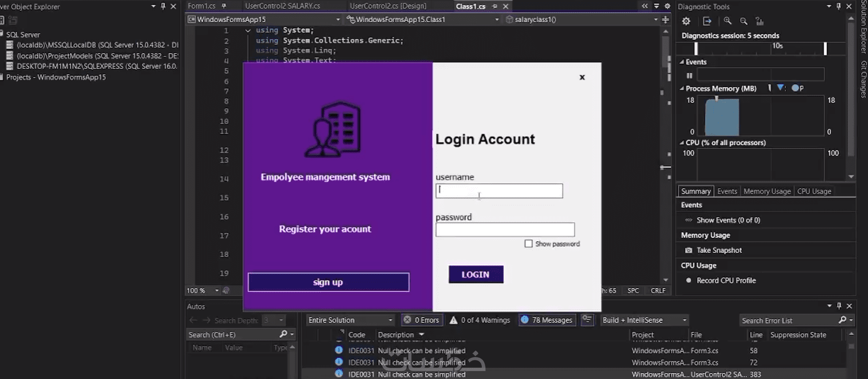Click the select tools export icon in Diagnostic Tools
The height and width of the screenshot is (379, 868).
point(707,21)
